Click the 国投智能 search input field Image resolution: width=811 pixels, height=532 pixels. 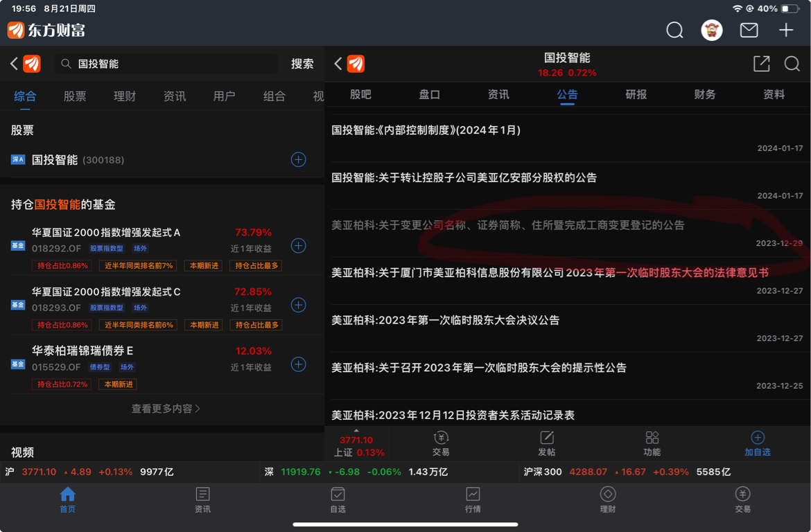click(166, 64)
